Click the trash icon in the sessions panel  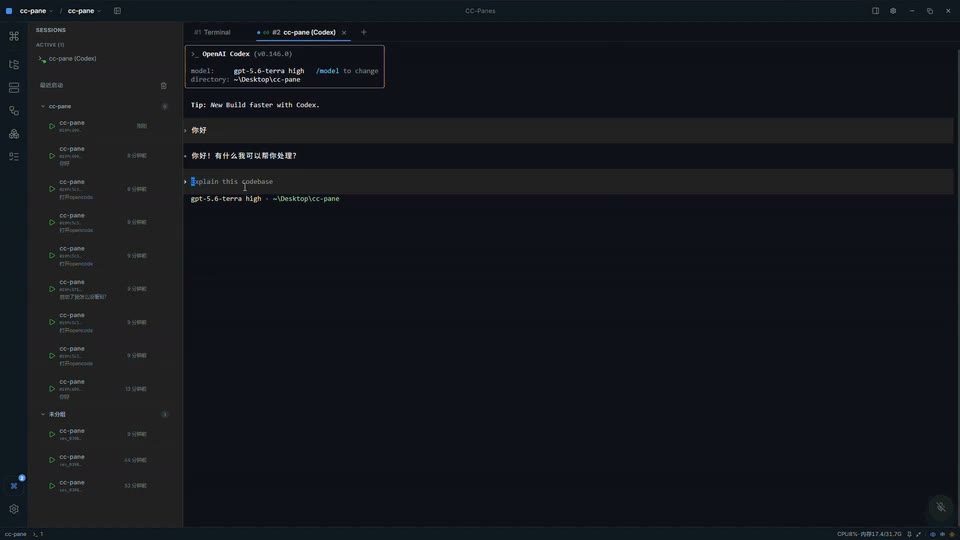click(163, 86)
